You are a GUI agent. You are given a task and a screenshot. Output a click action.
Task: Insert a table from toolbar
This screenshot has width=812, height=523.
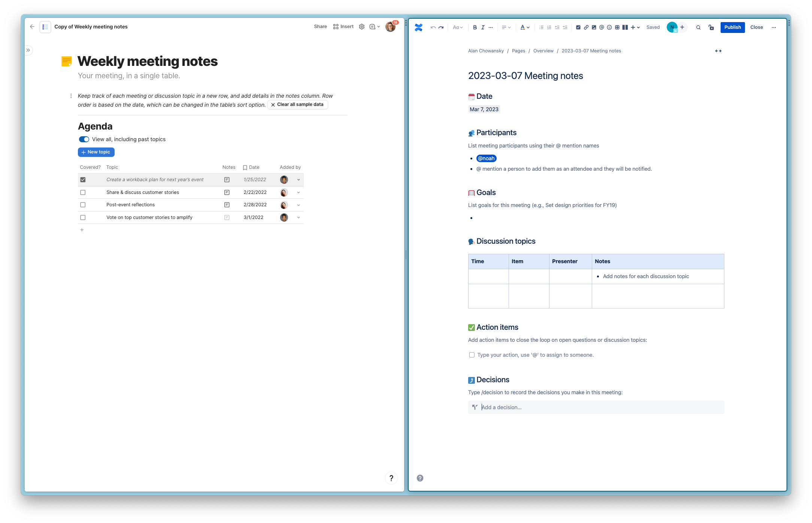[617, 27]
